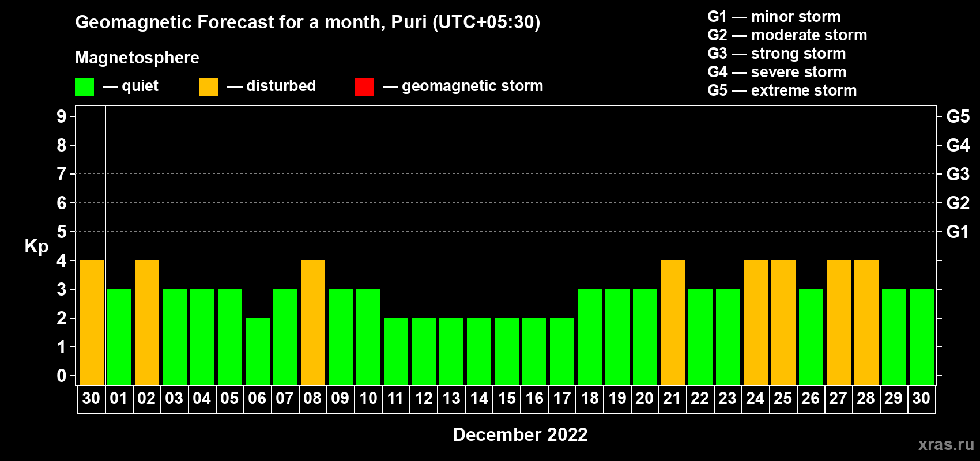Click the green bar above date 17
The height and width of the screenshot is (461, 980).
click(x=562, y=352)
